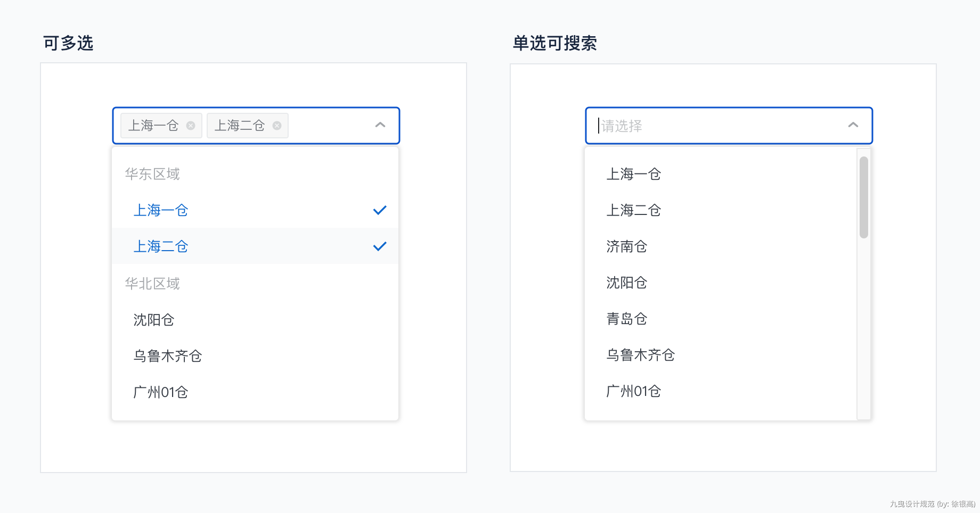Select 沈阳仓 in multi-select list

(x=255, y=320)
